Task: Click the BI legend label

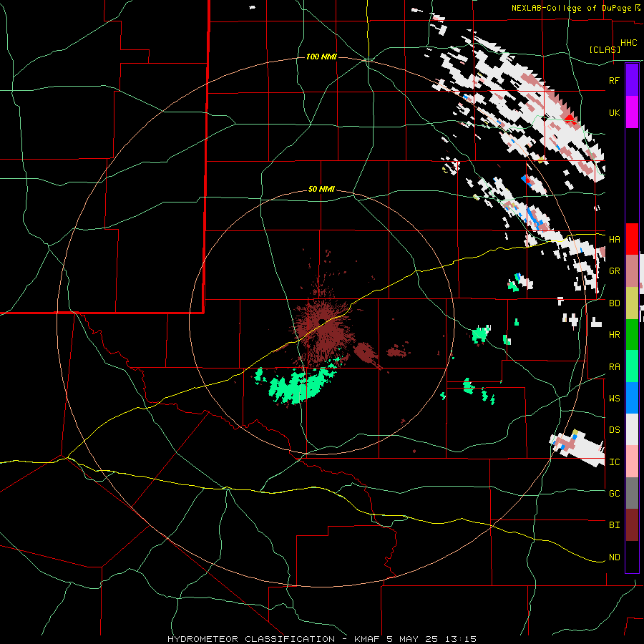Action: 614,525
